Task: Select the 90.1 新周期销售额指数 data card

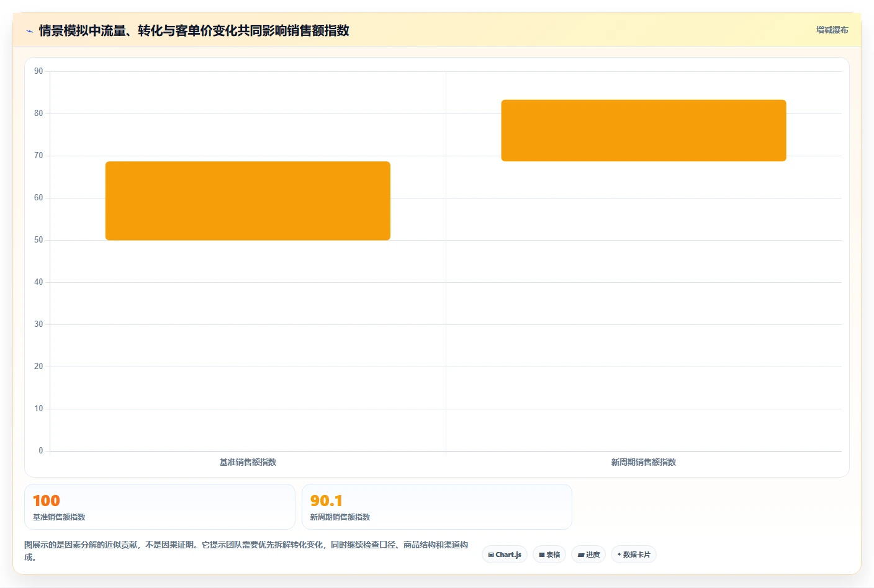Action: 437,507
